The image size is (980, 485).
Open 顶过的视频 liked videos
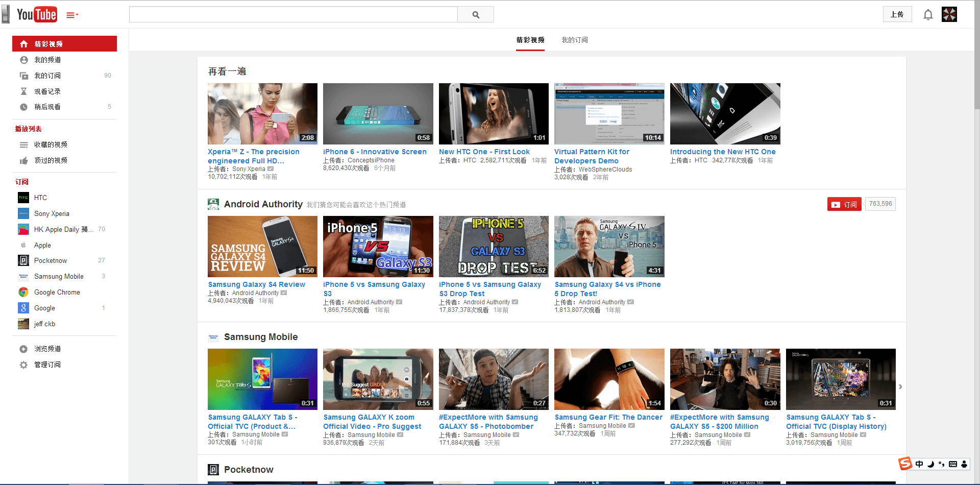(64, 160)
